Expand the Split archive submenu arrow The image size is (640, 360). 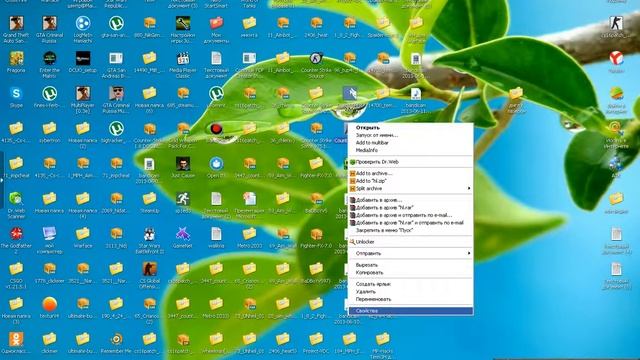click(469, 189)
